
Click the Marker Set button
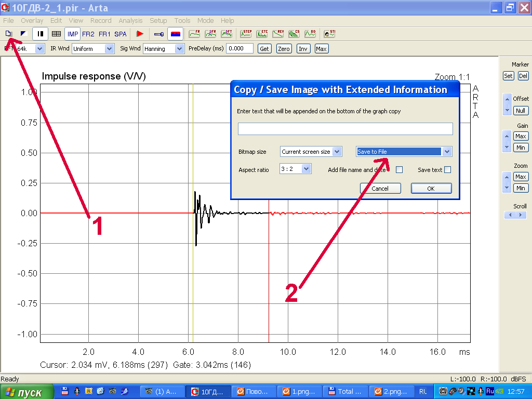tap(508, 76)
